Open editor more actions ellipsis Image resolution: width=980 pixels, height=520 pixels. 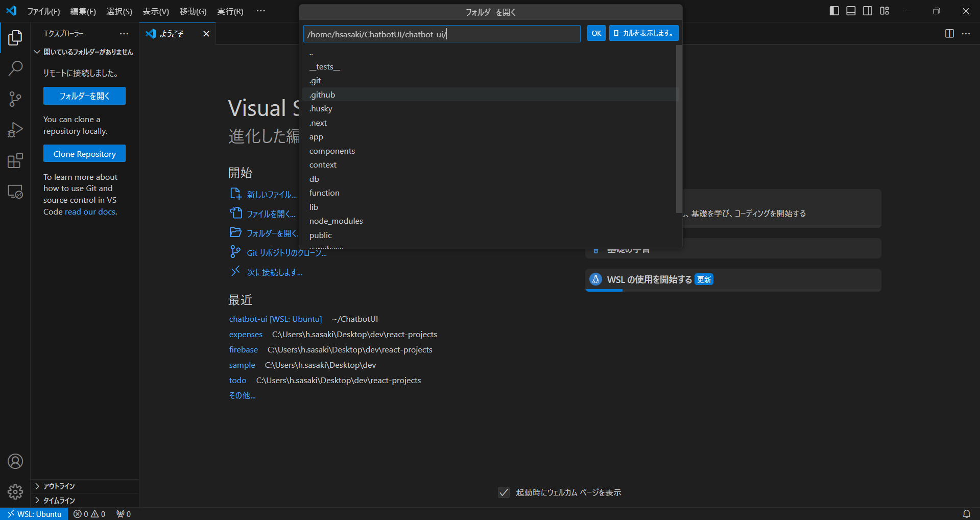coord(966,33)
